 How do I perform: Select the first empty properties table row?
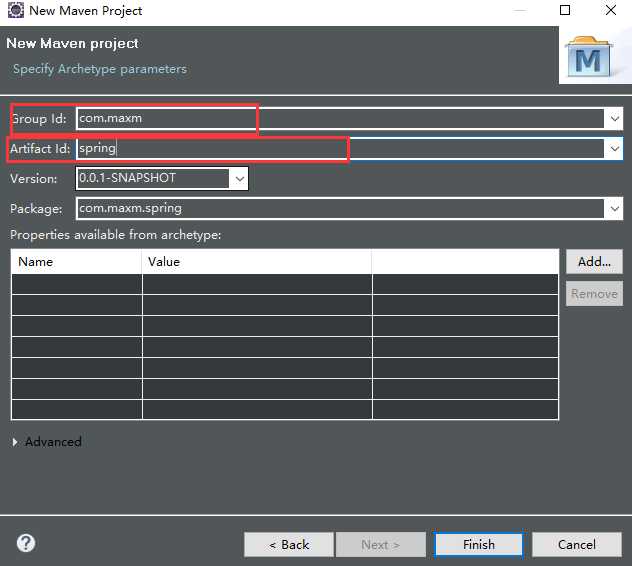click(x=285, y=285)
